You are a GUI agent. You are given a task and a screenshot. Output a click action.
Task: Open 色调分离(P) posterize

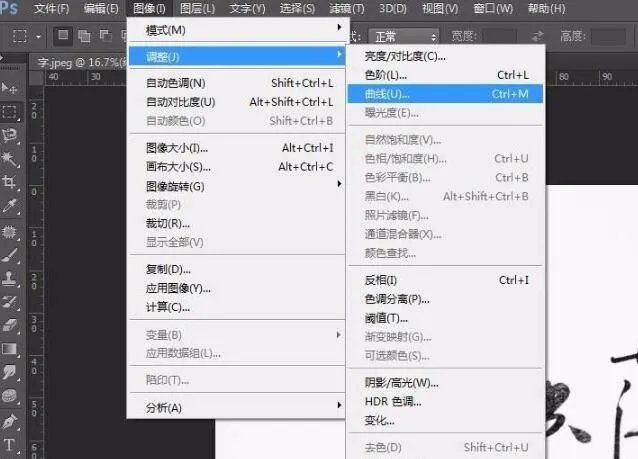coord(445,299)
